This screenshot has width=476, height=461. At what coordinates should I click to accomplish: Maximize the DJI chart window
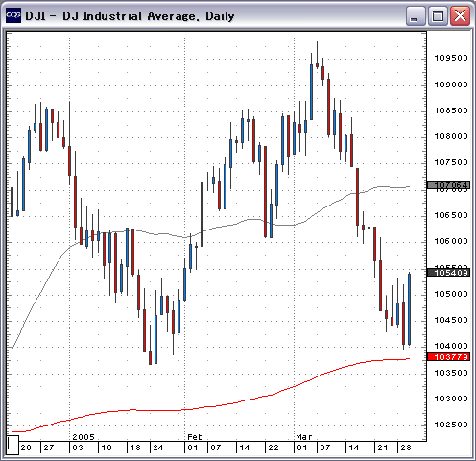tap(438, 15)
